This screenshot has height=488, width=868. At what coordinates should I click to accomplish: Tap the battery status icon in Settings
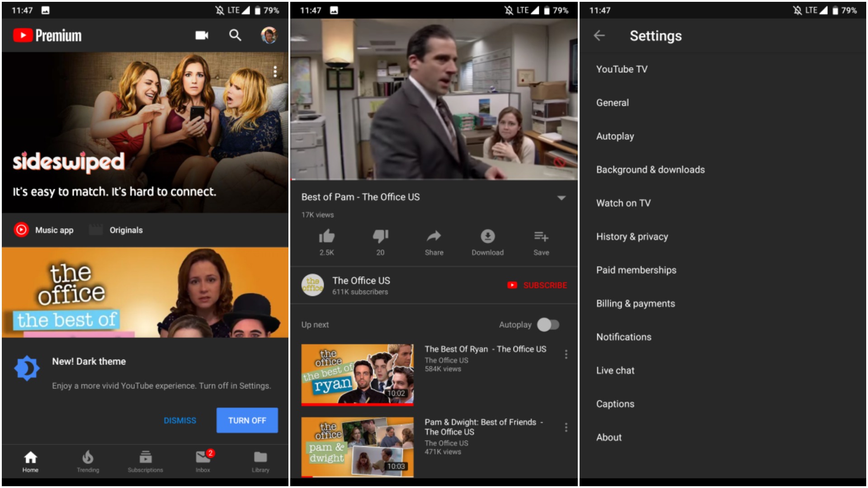[835, 10]
